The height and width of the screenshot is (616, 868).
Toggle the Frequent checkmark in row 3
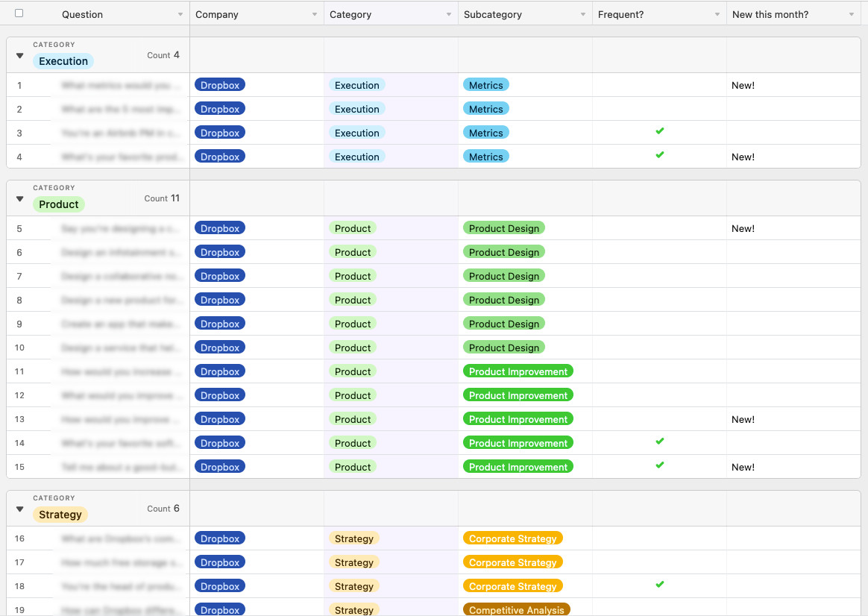[659, 132]
